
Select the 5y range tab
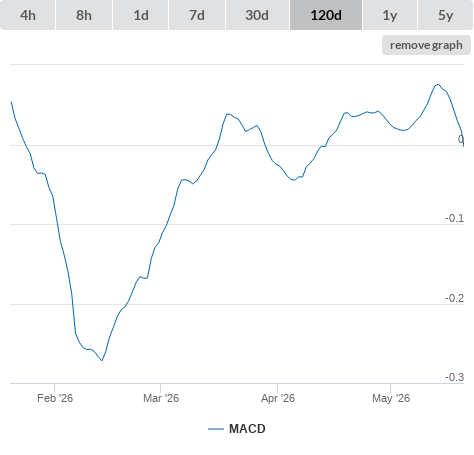pyautogui.click(x=445, y=15)
